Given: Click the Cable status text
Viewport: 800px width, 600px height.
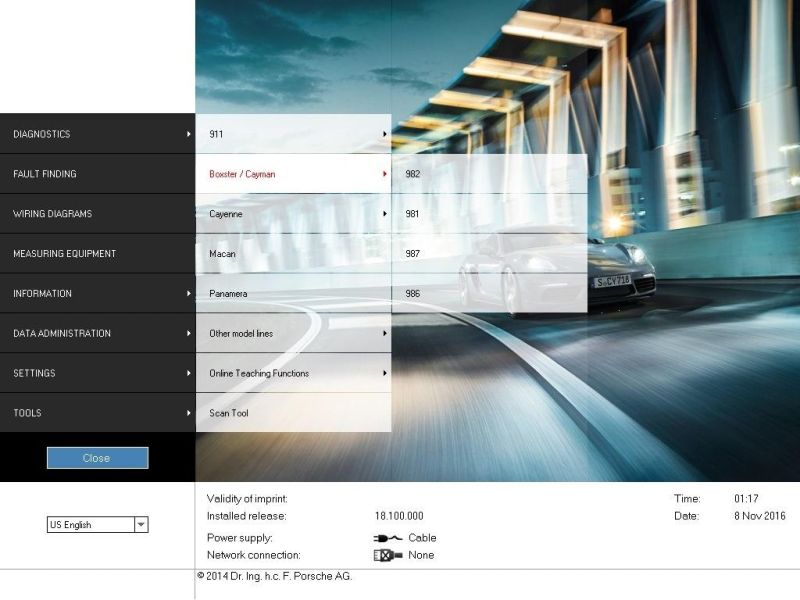Looking at the screenshot, I should [x=422, y=538].
